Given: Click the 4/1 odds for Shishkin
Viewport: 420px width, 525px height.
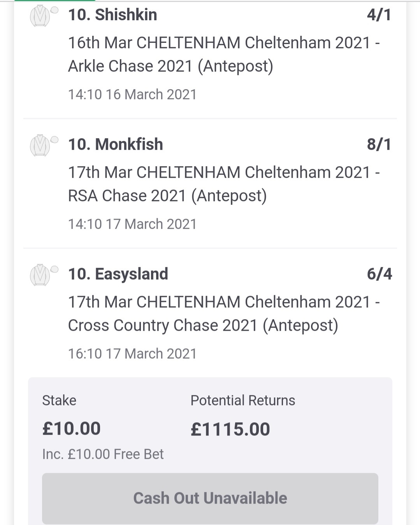Looking at the screenshot, I should click(x=379, y=15).
